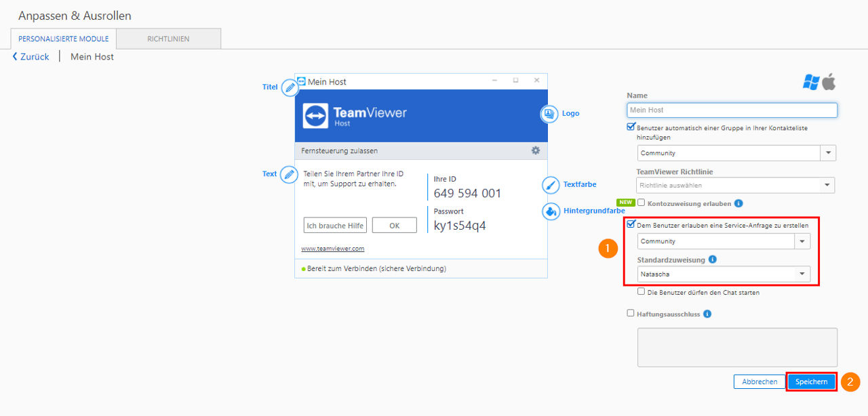Viewport: 868px width, 416px height.
Task: Tick the Haftungsausschluss checkbox
Action: coord(631,313)
